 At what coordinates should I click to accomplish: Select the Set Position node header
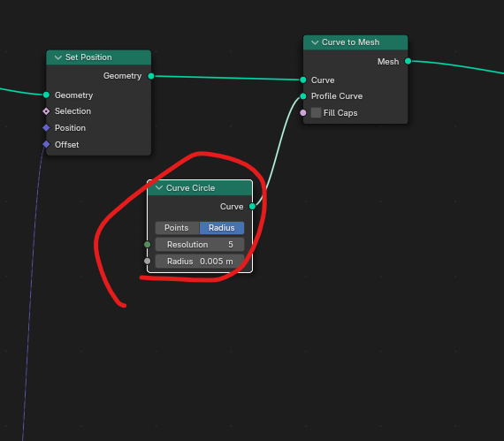coord(99,57)
